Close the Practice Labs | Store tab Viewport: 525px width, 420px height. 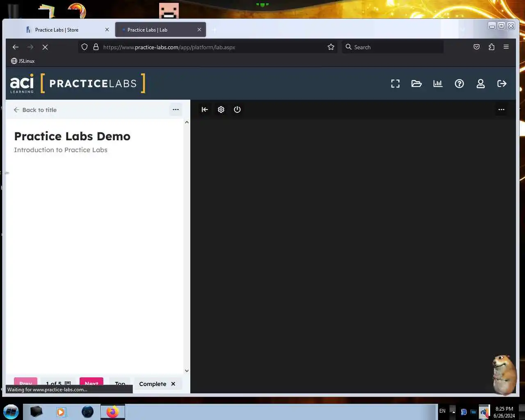107,30
